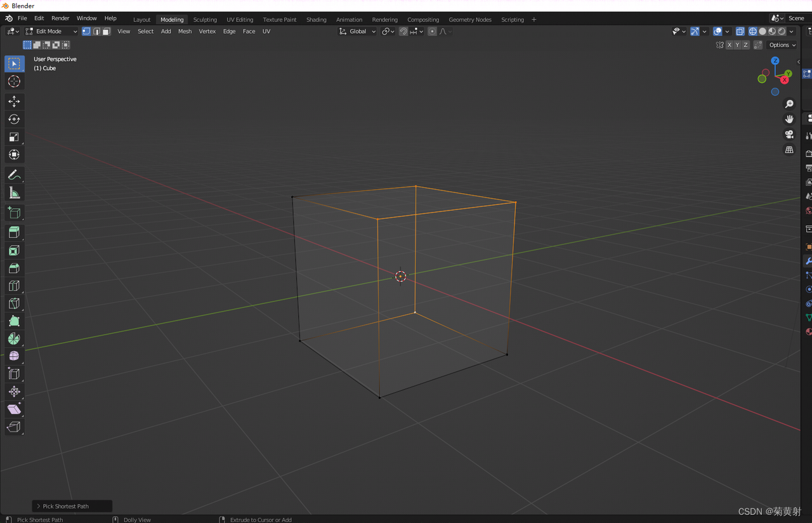Image resolution: width=812 pixels, height=523 pixels.
Task: Open the viewport shading options dropdown
Action: point(791,31)
